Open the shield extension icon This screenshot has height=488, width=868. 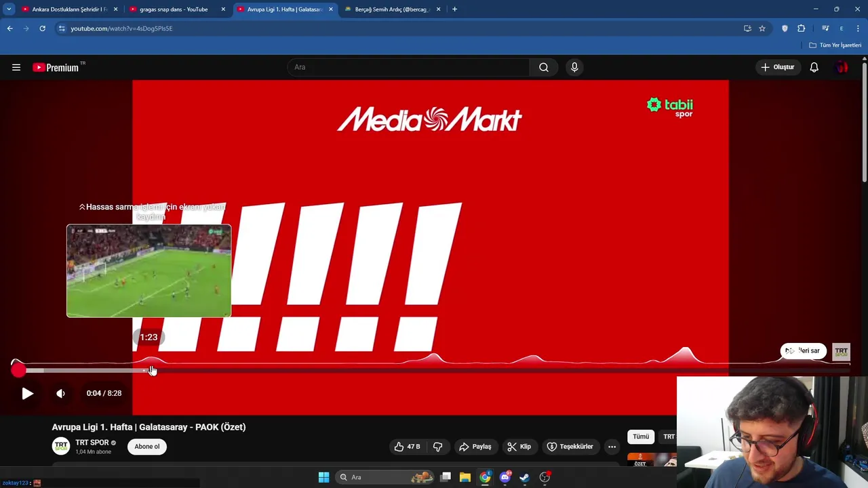pyautogui.click(x=785, y=28)
